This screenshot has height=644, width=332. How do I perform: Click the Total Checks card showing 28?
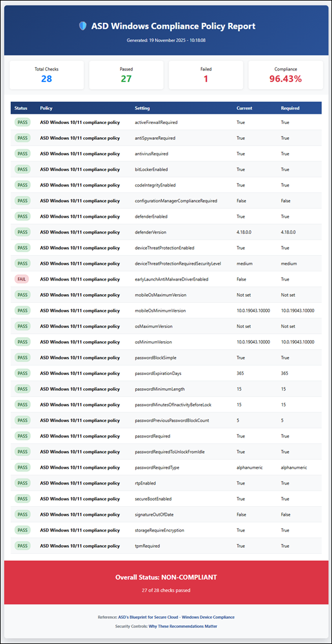pos(46,75)
